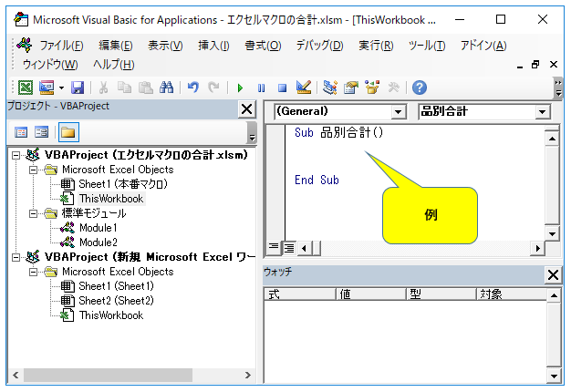Screen dimensions: 571x392
Task: Click the 対象 column header in Watch
Action: (512, 294)
